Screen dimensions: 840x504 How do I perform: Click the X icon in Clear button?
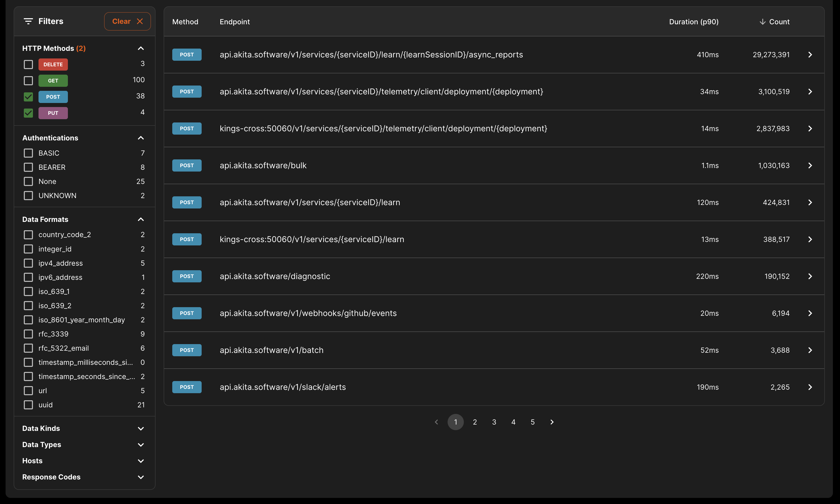coord(140,22)
